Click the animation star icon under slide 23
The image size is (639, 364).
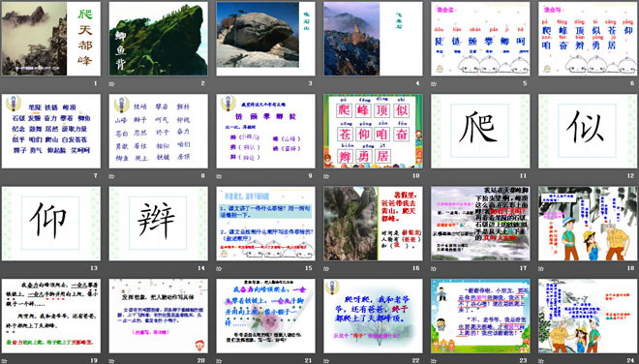[x=434, y=361]
